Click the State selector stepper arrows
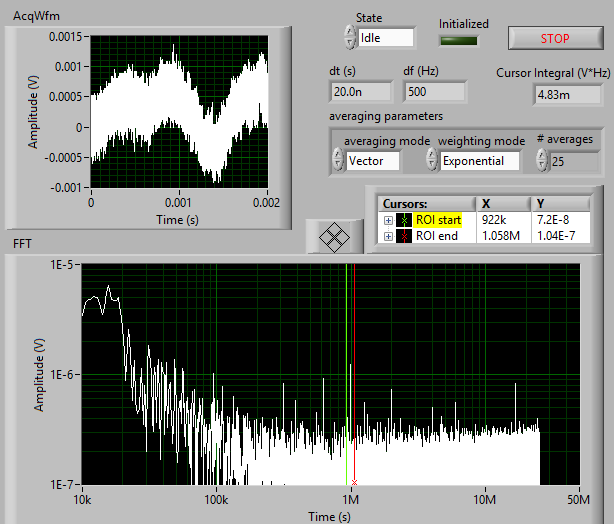Viewport: 614px width, 524px height. pyautogui.click(x=349, y=37)
